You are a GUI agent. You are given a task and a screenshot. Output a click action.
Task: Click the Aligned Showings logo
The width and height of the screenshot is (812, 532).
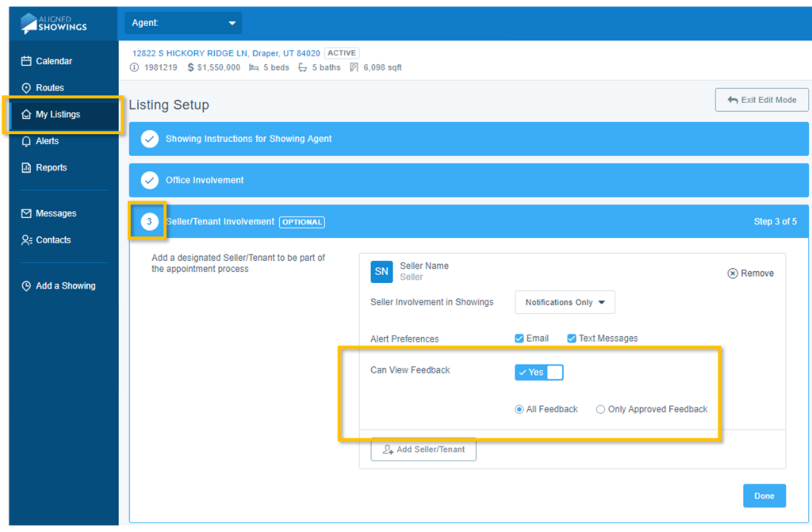pos(53,24)
